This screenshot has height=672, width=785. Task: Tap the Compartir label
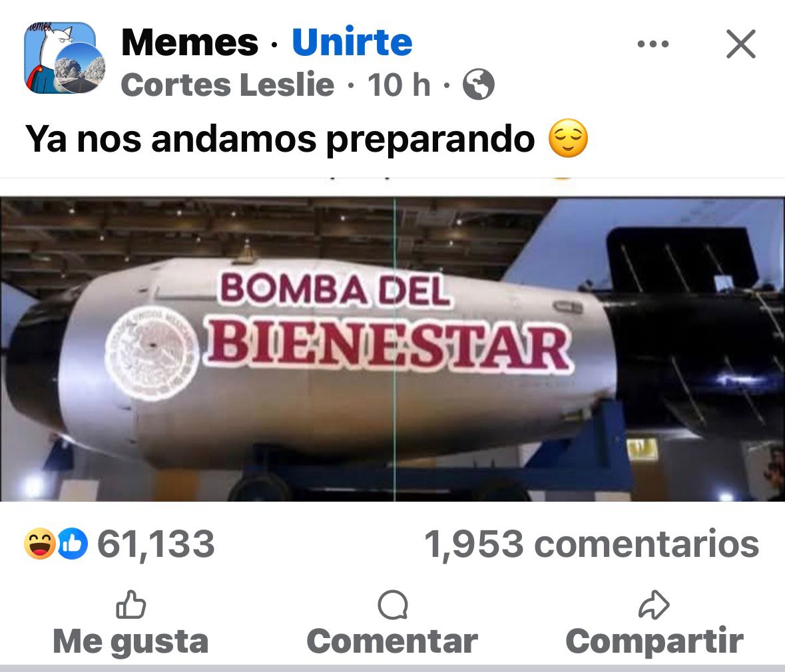coord(654,641)
